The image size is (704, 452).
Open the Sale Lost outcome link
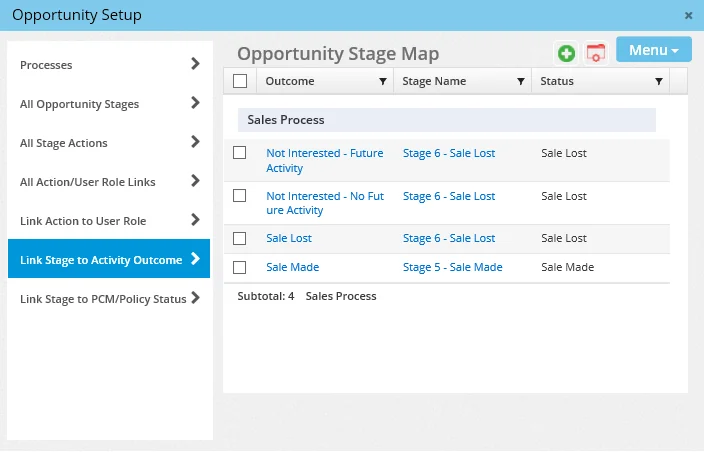[289, 238]
